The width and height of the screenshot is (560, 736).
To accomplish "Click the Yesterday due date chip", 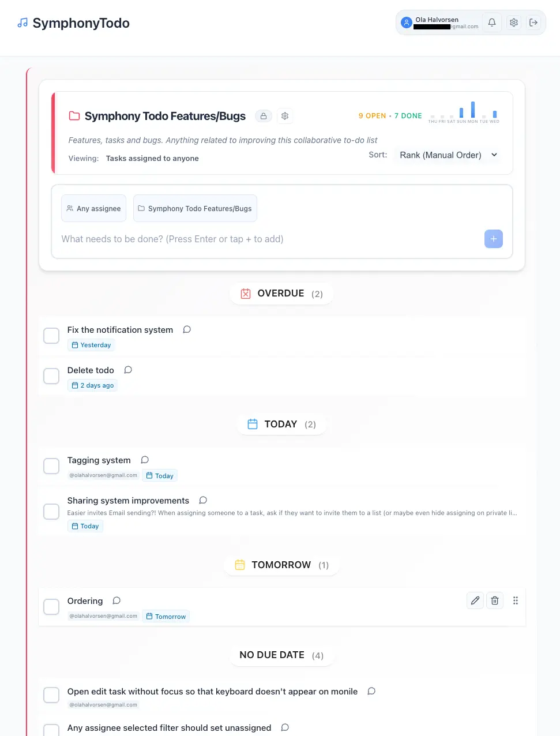I will (91, 345).
